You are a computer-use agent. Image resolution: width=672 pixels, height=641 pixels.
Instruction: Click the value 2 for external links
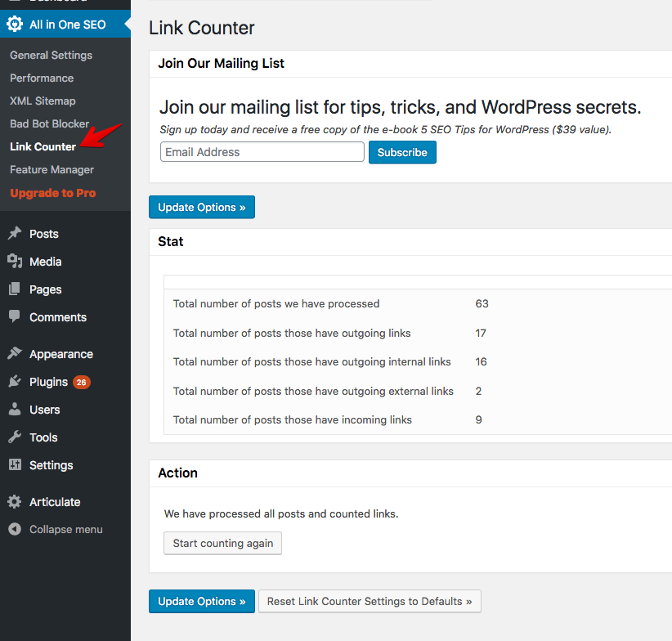478,391
